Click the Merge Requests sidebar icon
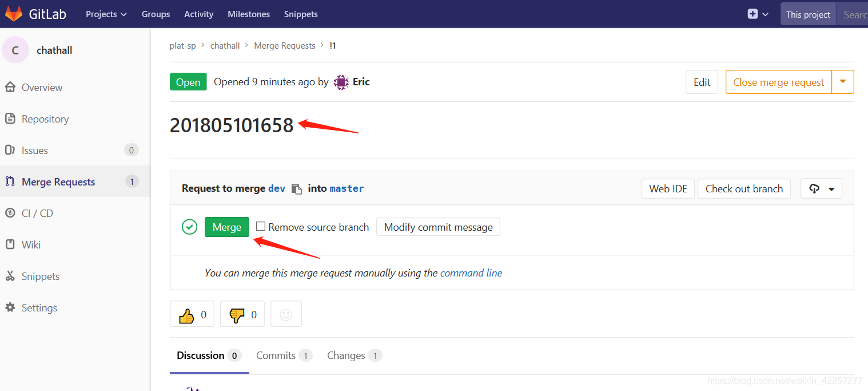Image resolution: width=868 pixels, height=391 pixels. coord(10,181)
